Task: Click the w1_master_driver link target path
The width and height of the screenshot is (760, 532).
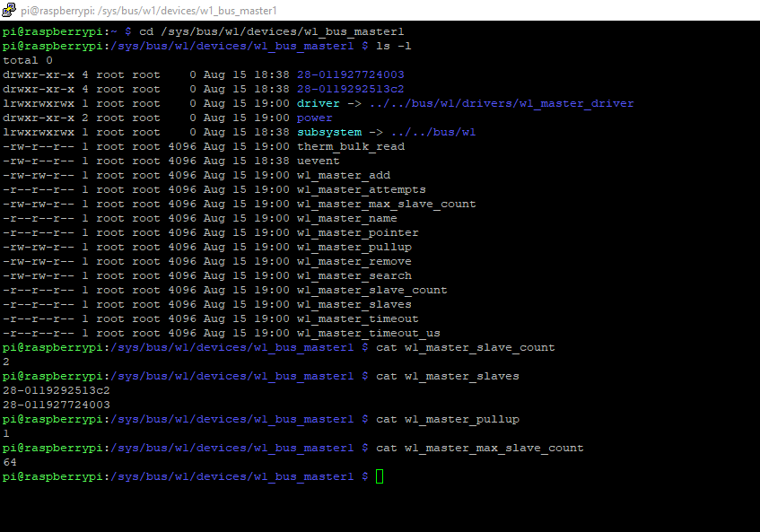Action: (502, 104)
